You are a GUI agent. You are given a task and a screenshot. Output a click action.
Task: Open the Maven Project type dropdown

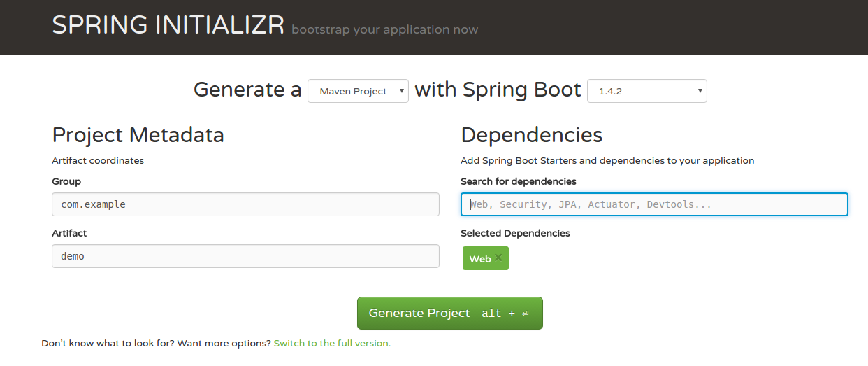[357, 91]
